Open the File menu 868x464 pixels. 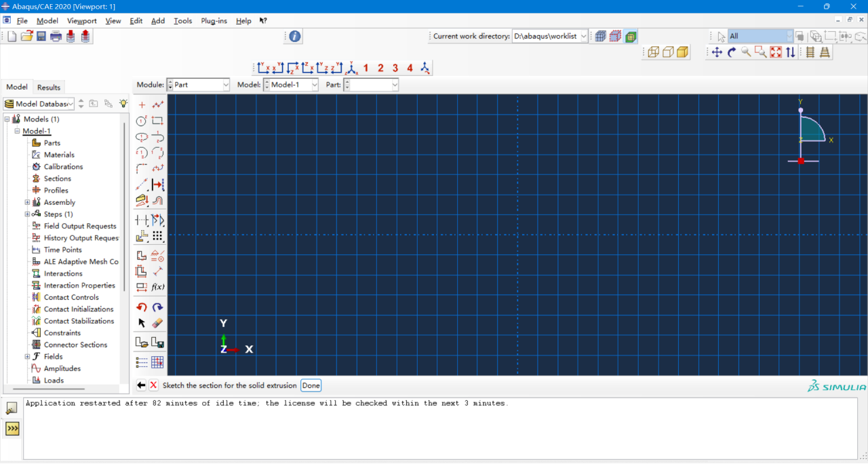tap(22, 21)
